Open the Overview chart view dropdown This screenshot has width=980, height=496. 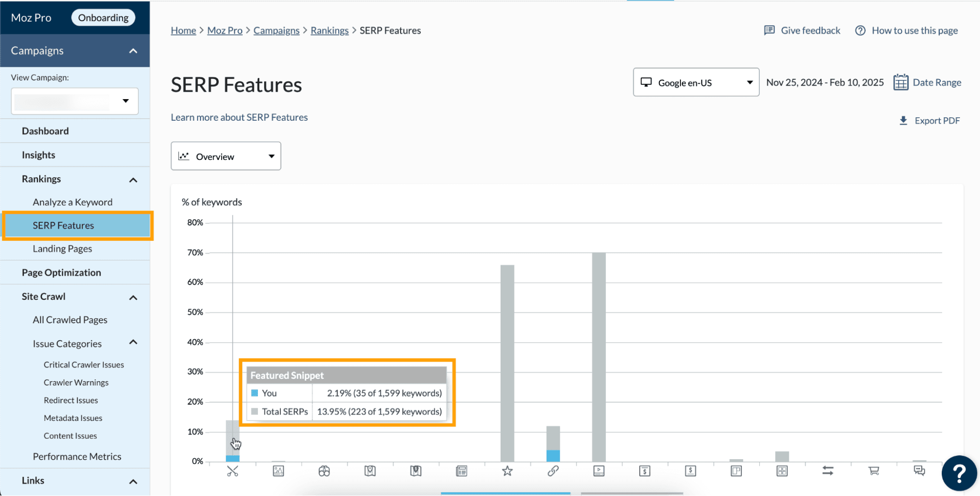coord(226,157)
